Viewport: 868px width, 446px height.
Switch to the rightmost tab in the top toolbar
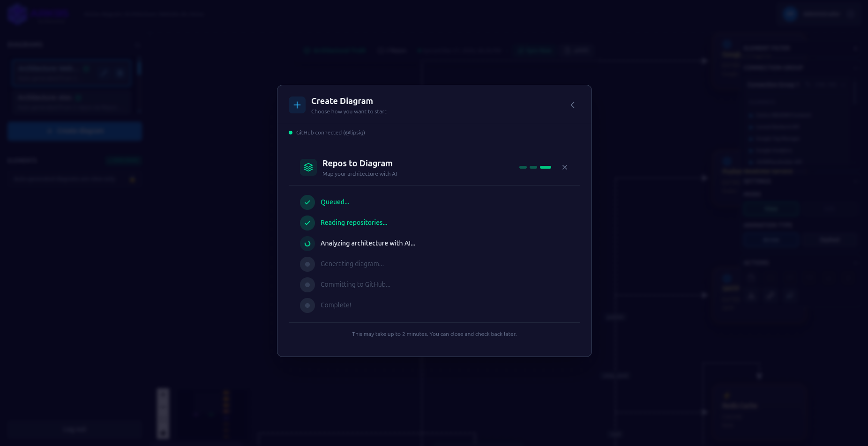click(x=577, y=50)
